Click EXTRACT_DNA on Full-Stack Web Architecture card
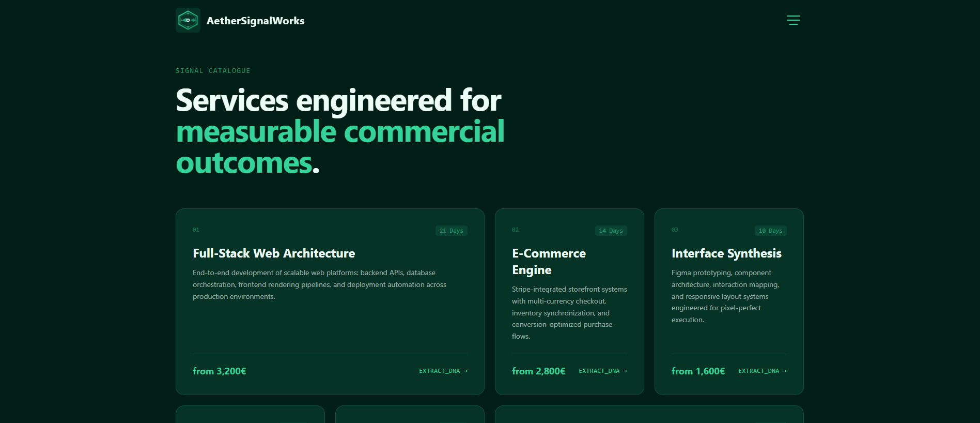 click(443, 371)
